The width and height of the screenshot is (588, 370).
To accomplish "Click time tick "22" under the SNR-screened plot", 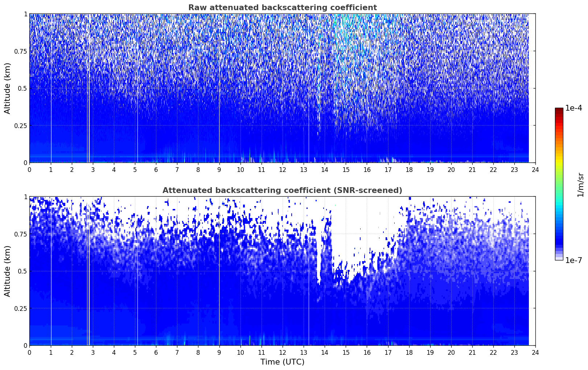I will click(x=493, y=352).
